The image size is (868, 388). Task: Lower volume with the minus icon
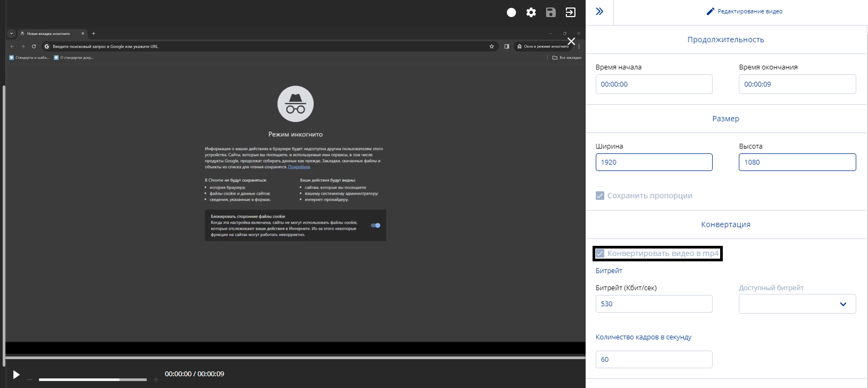pyautogui.click(x=30, y=380)
